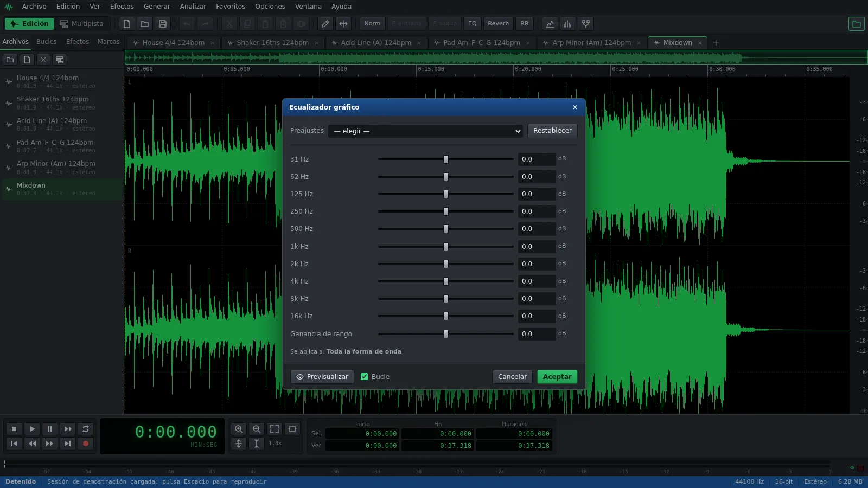Image resolution: width=868 pixels, height=488 pixels.
Task: Open the Analizar menu
Action: 193,7
